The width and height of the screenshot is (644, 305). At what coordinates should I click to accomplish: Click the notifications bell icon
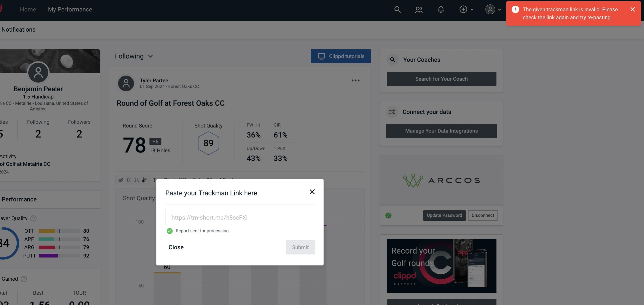point(441,9)
